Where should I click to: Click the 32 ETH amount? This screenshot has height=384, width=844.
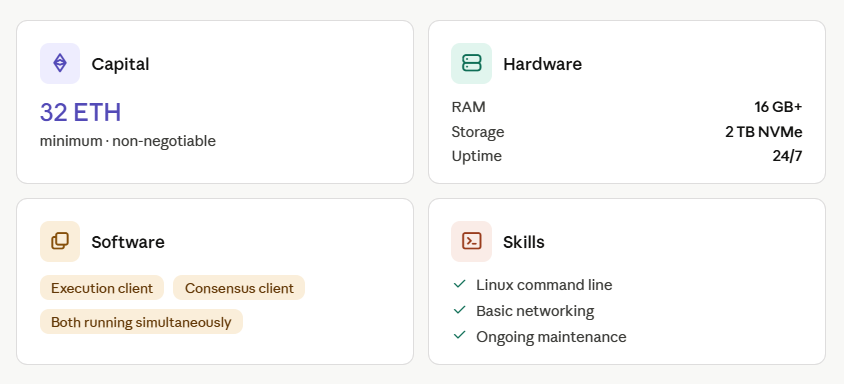80,112
